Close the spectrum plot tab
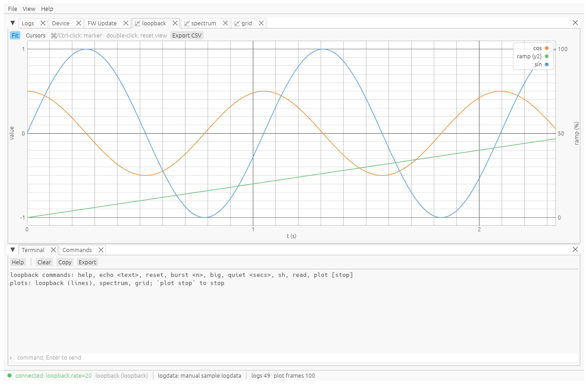 225,23
